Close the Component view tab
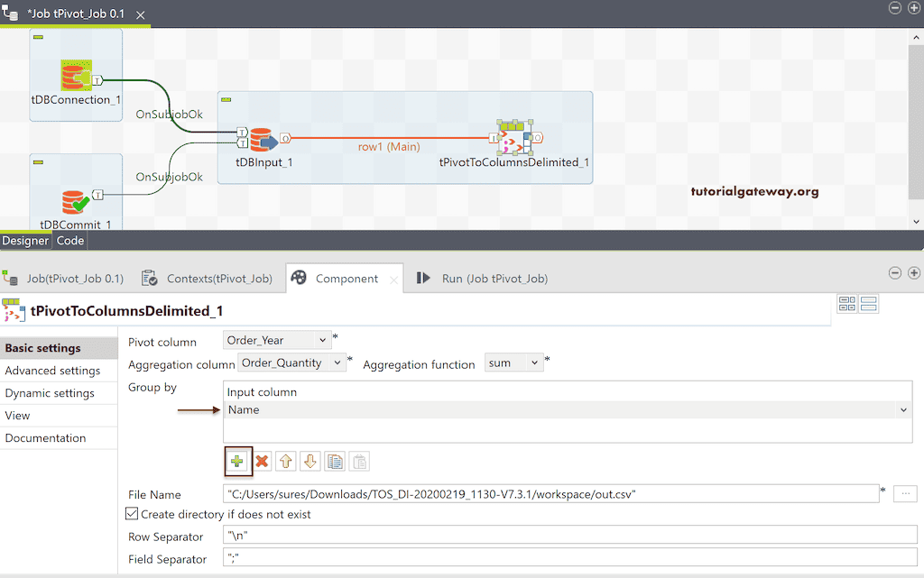The height and width of the screenshot is (578, 924). point(393,280)
